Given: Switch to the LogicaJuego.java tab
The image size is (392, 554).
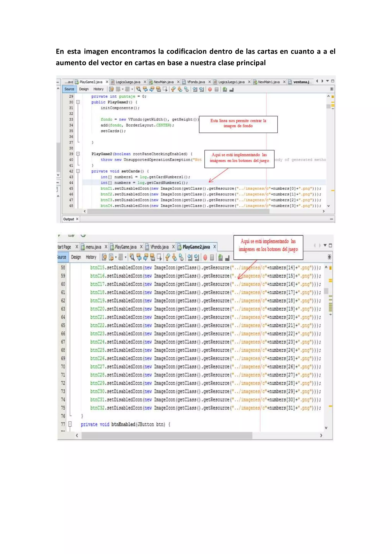Looking at the screenshot, I should 127,82.
